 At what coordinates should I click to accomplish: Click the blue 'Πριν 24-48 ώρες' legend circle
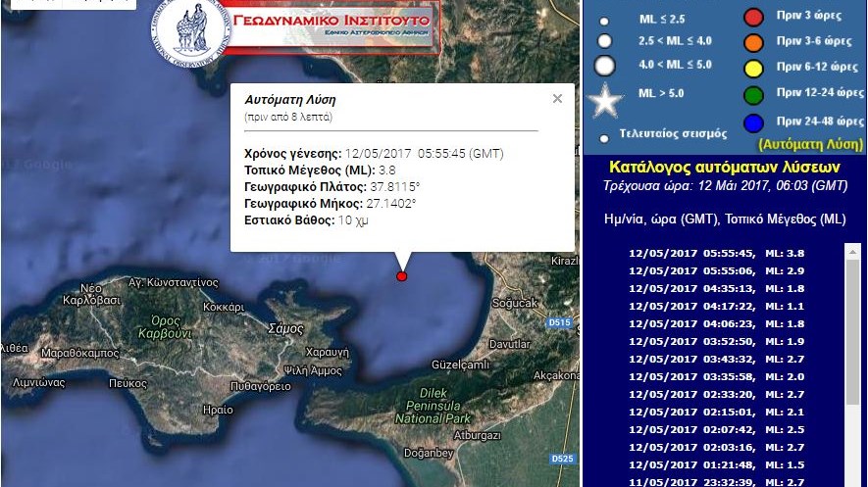click(753, 123)
